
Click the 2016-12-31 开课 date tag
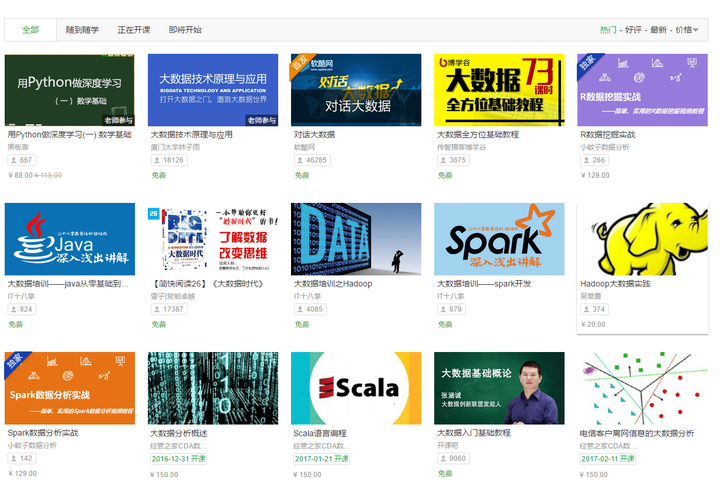tap(179, 459)
